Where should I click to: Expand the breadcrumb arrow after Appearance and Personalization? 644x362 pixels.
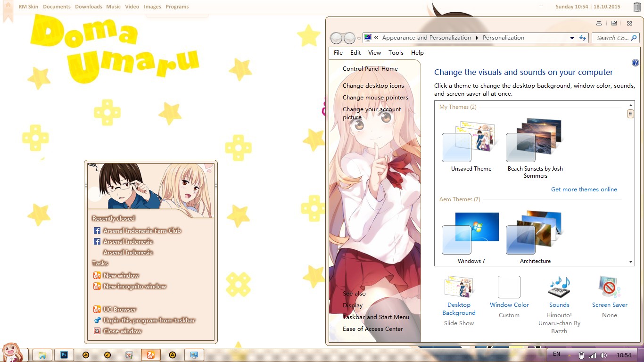(477, 38)
